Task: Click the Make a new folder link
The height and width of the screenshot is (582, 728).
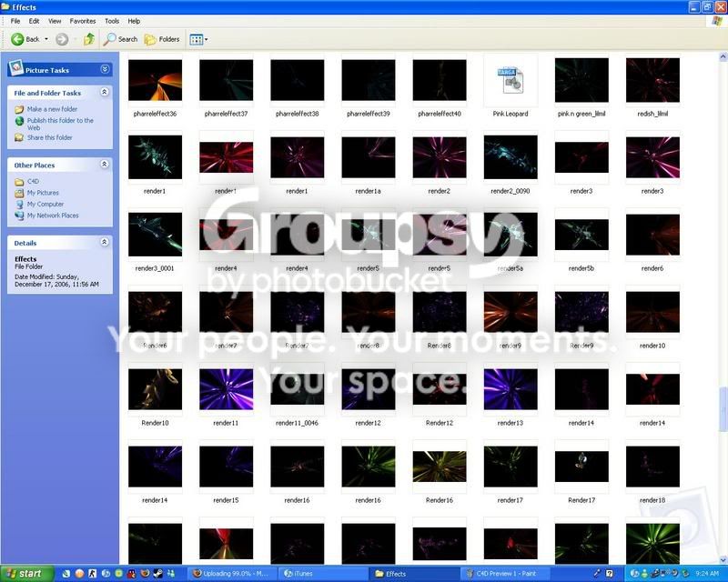Action: tap(52, 109)
